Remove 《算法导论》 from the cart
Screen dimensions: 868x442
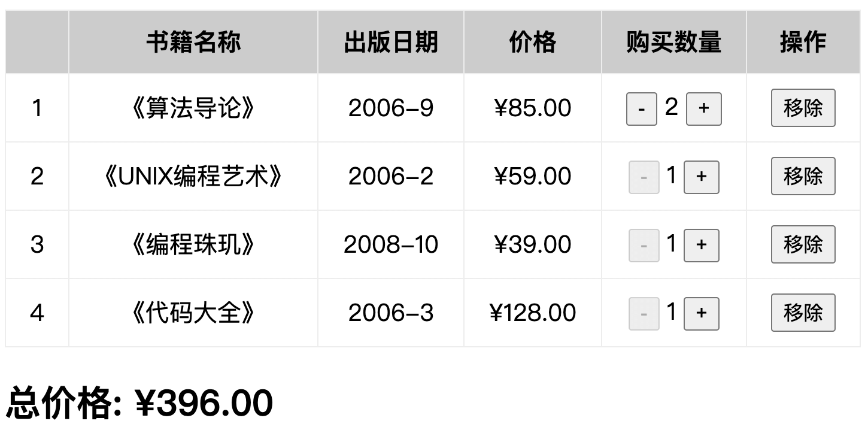click(x=803, y=108)
